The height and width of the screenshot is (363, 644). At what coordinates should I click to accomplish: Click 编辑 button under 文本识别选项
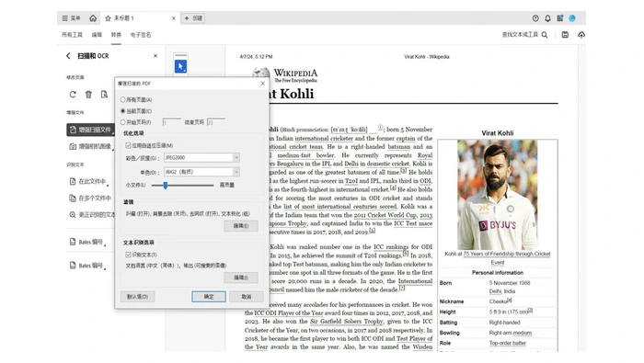pos(241,278)
